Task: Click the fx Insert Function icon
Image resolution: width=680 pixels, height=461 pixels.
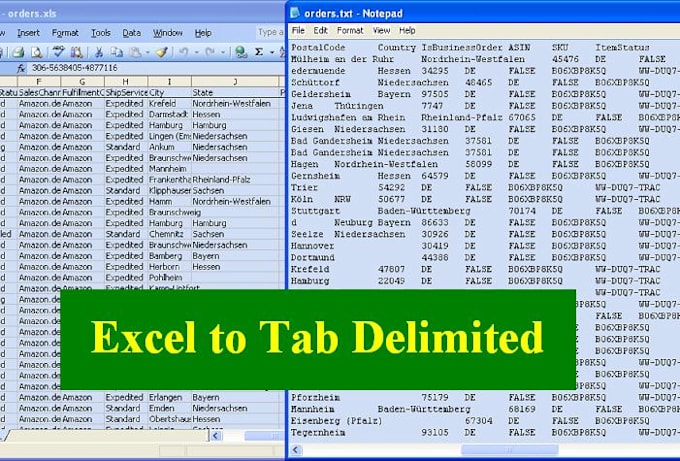Action: click(22, 69)
